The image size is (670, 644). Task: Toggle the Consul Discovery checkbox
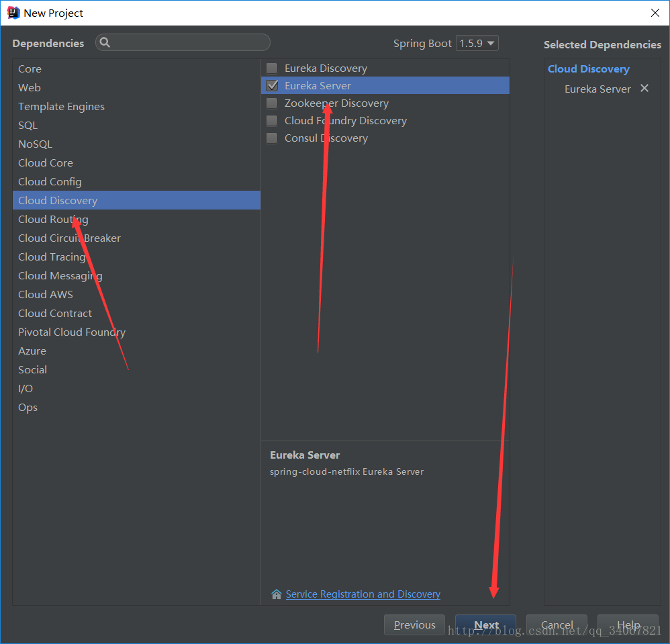[x=272, y=138]
